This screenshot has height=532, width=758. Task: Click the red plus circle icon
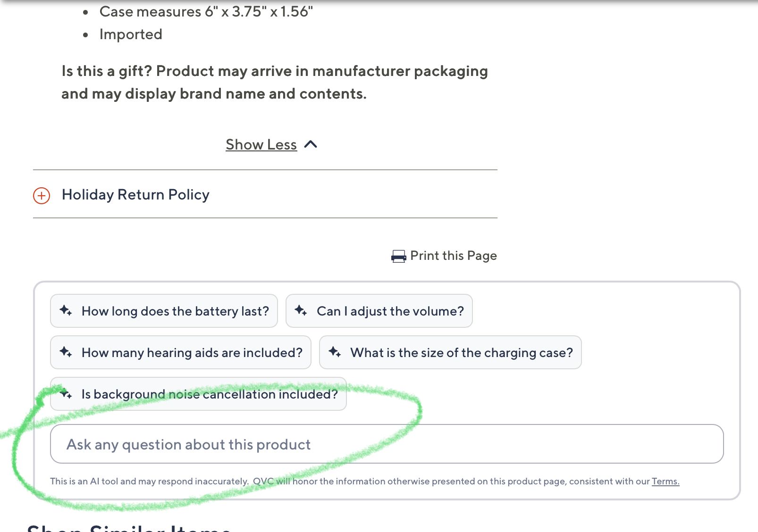tap(42, 195)
